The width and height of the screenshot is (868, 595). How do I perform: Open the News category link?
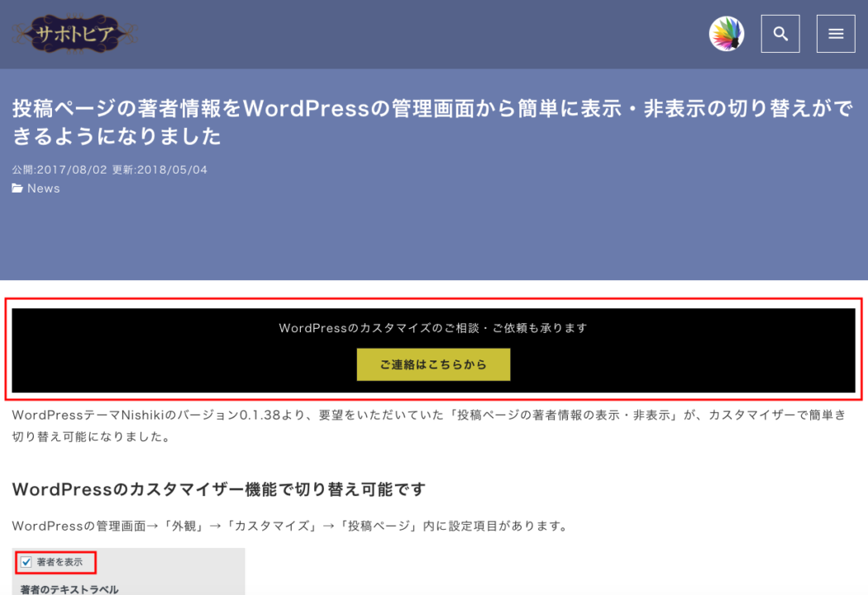coord(43,188)
